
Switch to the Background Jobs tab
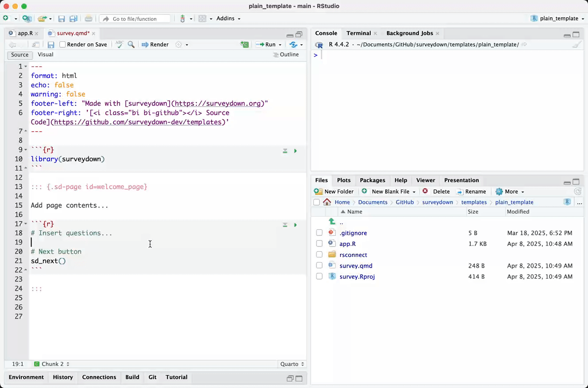(410, 33)
